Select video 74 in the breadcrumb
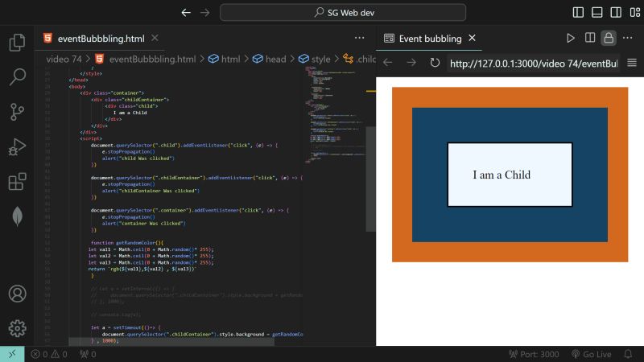This screenshot has width=644, height=362. coord(64,59)
